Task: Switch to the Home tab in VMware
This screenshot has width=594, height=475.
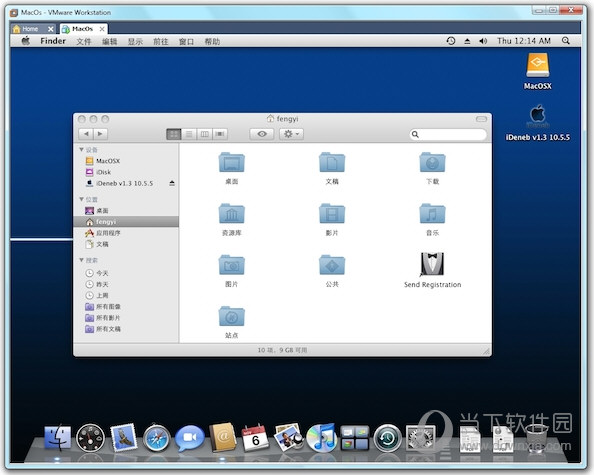Action: (33, 29)
